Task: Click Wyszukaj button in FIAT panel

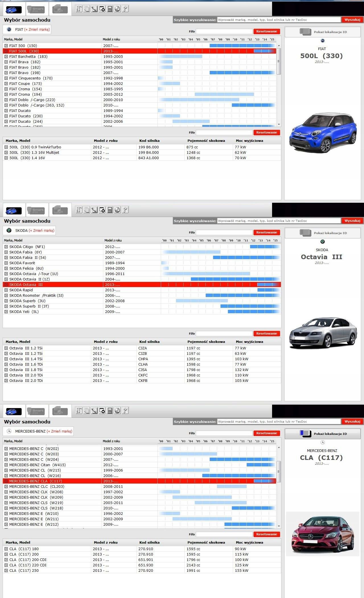Action: click(x=352, y=20)
